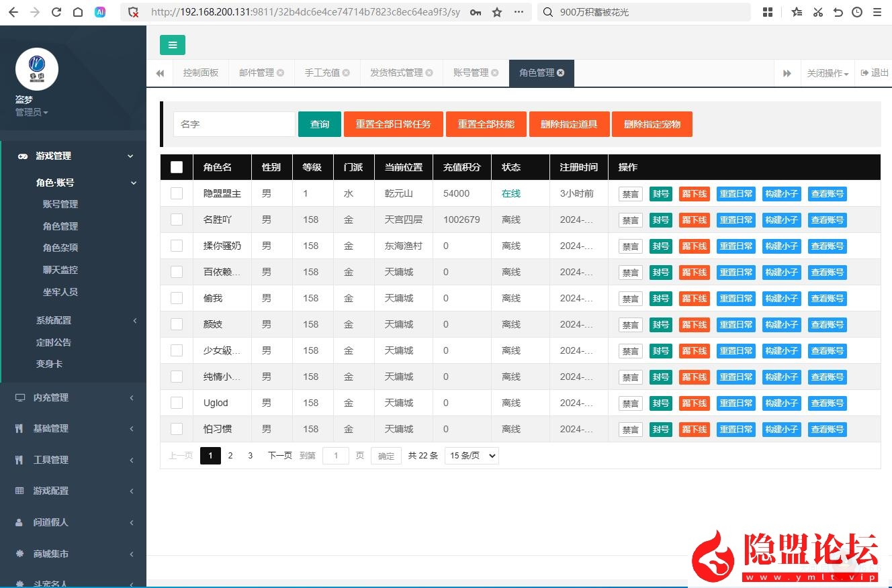Close the 邮件管理 tab via its x icon
The image size is (892, 588).
tap(281, 73)
